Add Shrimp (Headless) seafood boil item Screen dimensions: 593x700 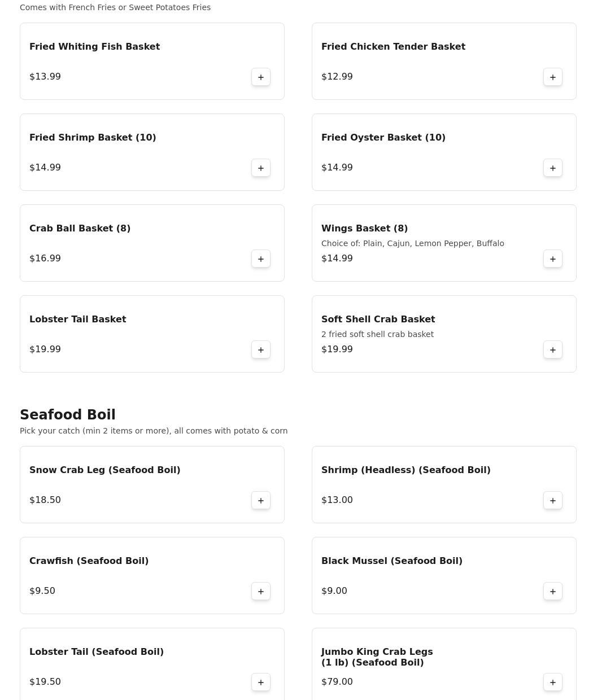(x=552, y=501)
